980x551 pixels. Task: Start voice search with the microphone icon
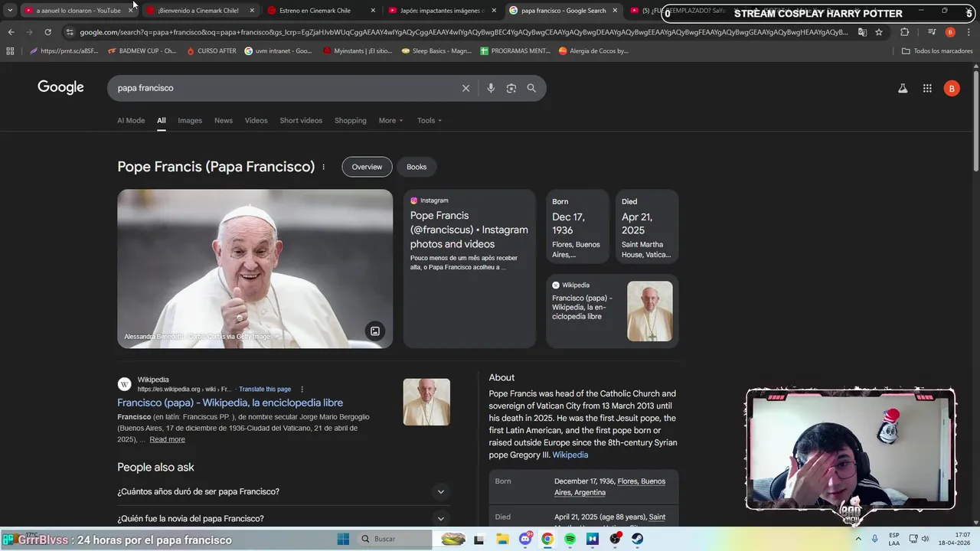pyautogui.click(x=491, y=88)
